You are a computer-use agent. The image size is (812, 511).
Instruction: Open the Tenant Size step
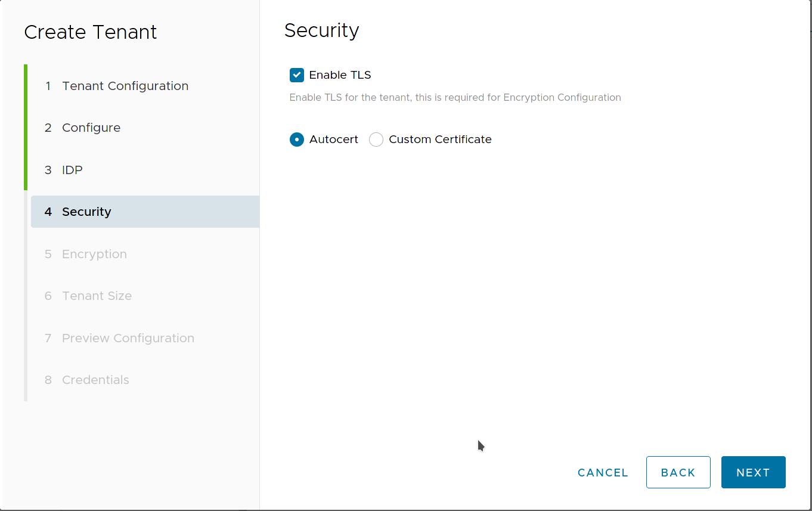[97, 296]
